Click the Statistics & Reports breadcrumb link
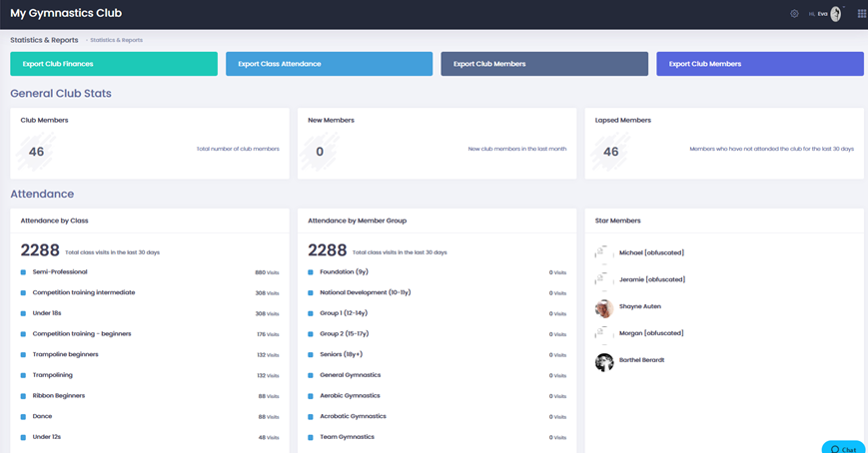The image size is (868, 453). [117, 40]
